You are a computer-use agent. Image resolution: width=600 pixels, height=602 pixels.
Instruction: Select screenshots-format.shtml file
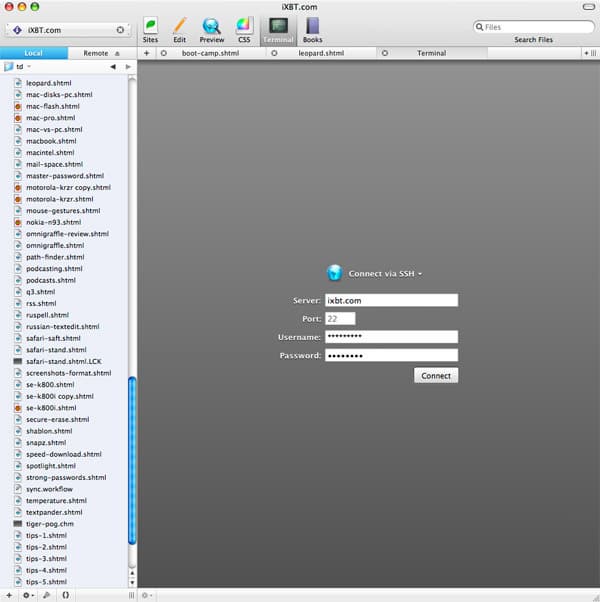[x=69, y=373]
